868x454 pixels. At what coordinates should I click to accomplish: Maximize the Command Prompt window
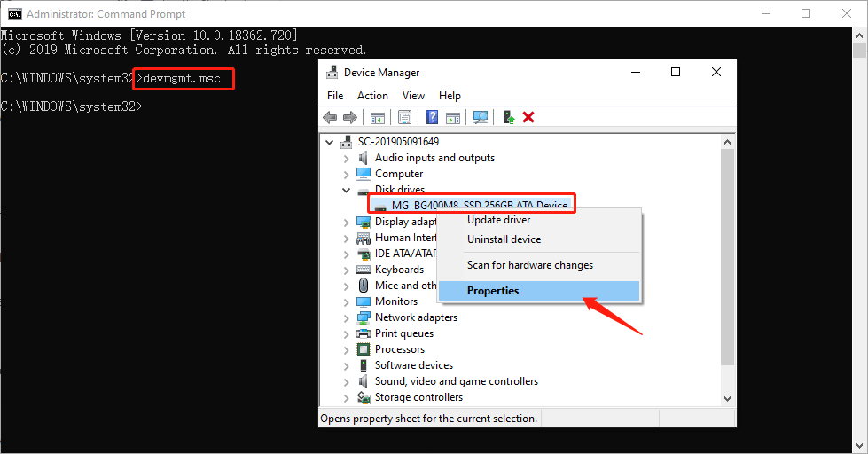coord(806,14)
